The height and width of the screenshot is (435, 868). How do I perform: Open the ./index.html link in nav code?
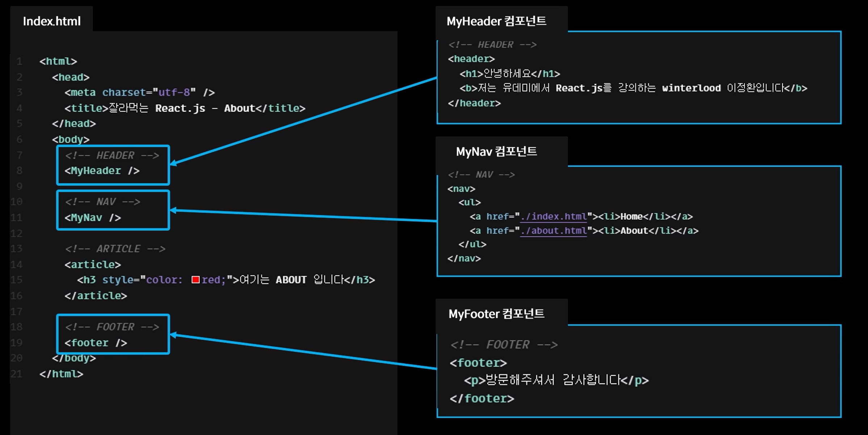[553, 217]
